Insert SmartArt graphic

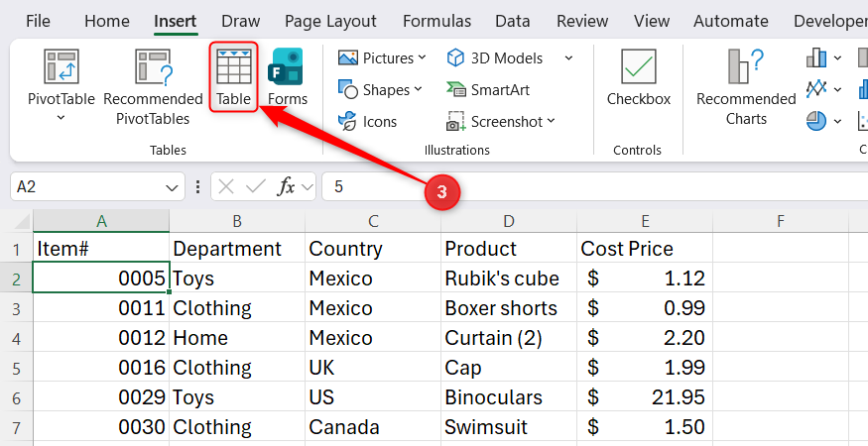[x=488, y=89]
